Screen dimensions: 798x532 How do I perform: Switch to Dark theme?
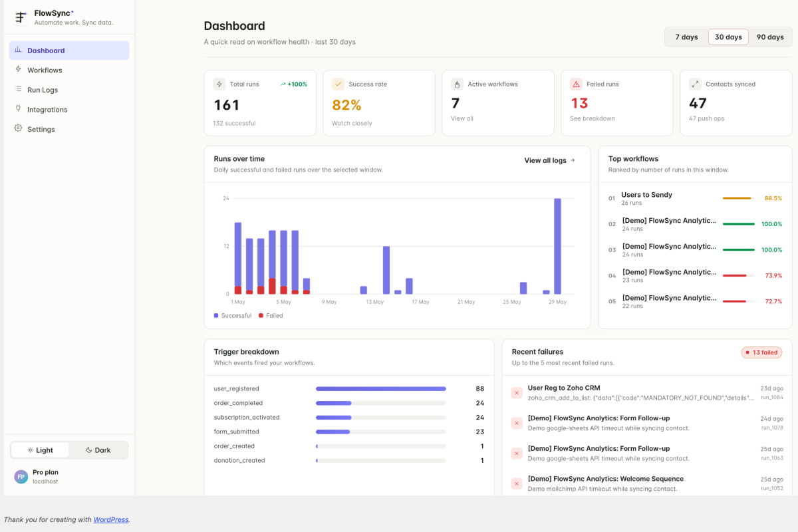(x=98, y=450)
